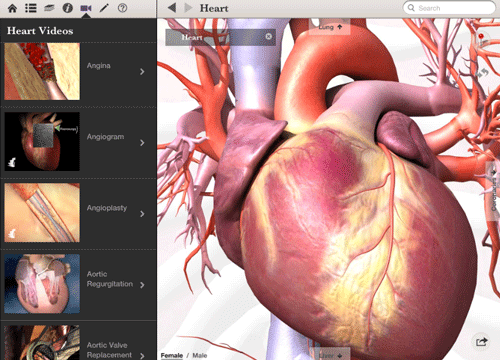Navigate down to the Liver tab
This screenshot has height=360, width=500.
330,354
